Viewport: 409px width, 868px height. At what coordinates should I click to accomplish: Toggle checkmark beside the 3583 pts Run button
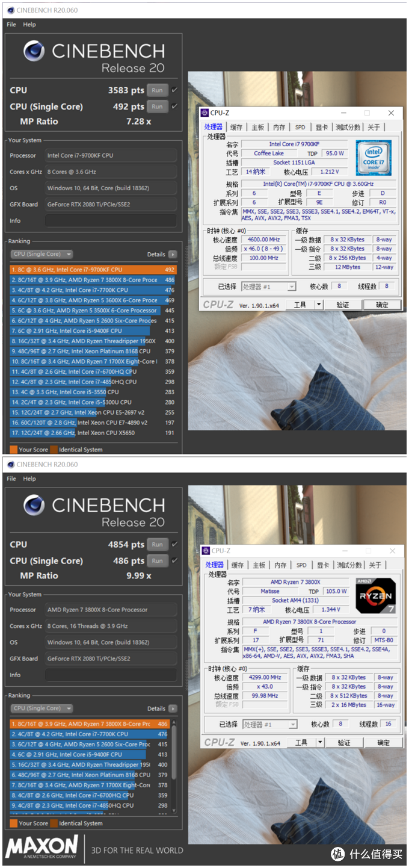[x=174, y=90]
